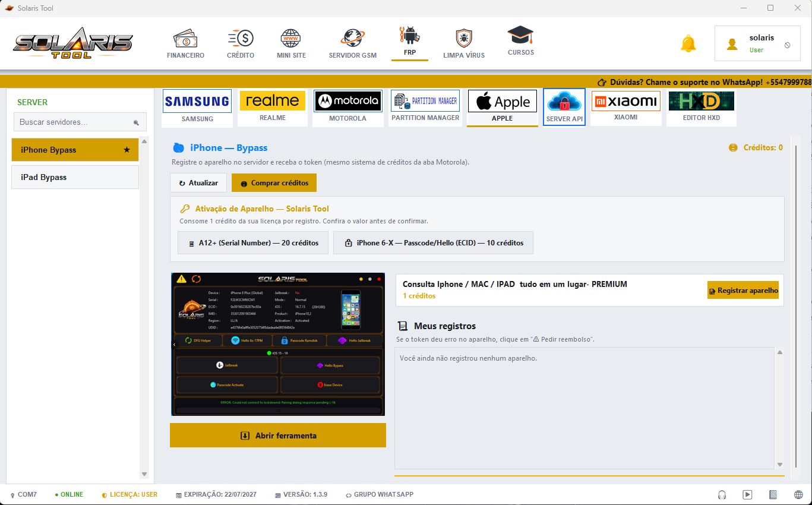Select iPhone Bypass in server list
The height and width of the screenshot is (505, 812).
pos(75,150)
